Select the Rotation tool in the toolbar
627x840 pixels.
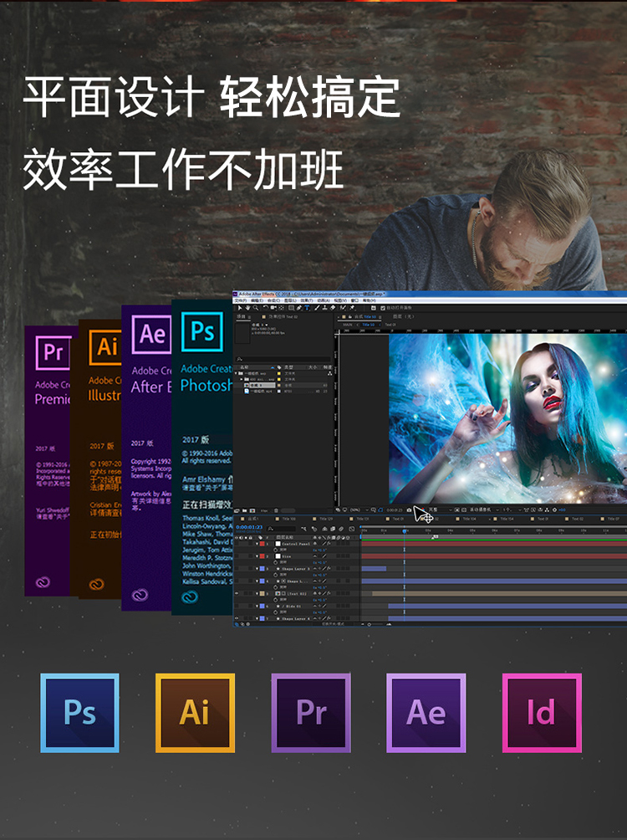tap(265, 308)
